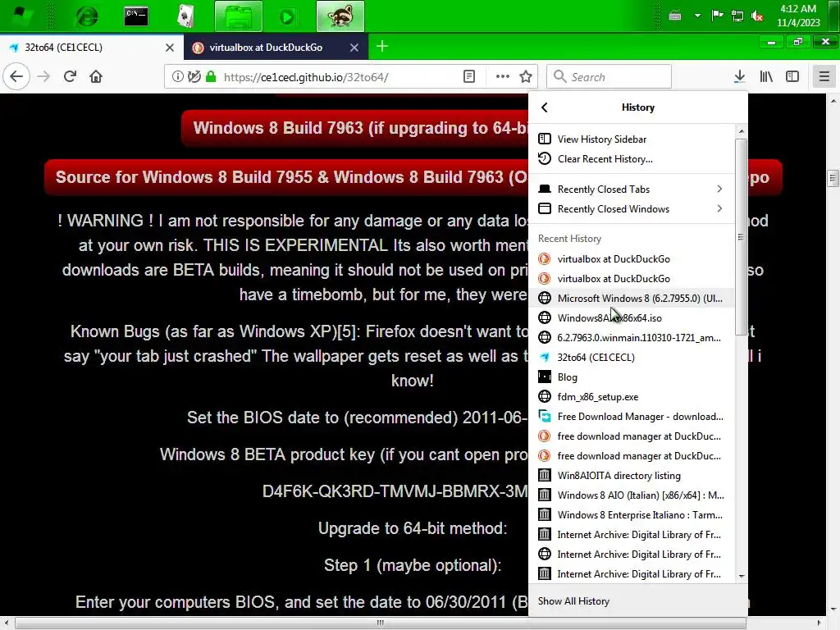Open Microsoft Windows 8 (6.2.7955.0) history entry
This screenshot has height=630, width=840.
click(x=631, y=298)
